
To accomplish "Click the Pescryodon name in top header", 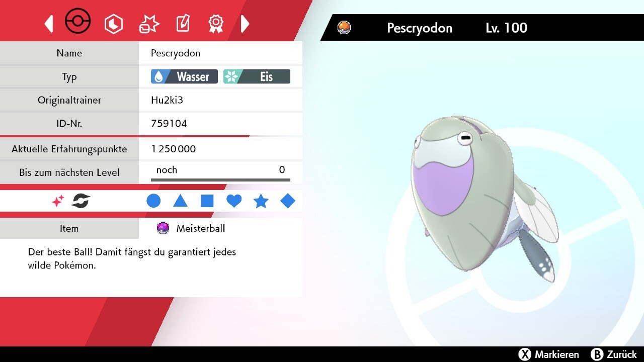I will 420,28.
